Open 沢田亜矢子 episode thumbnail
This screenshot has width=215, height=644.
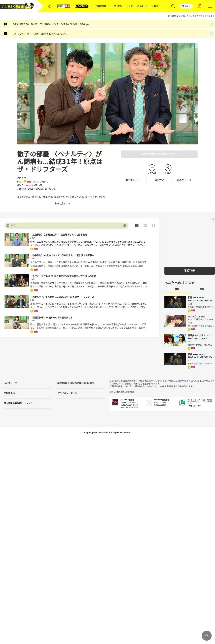(x=17, y=322)
